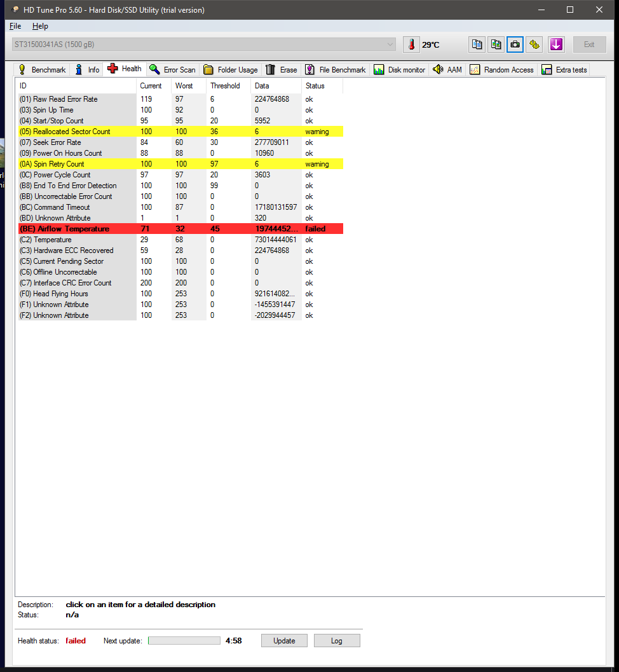Select the Hardware ECC Recovered row
Screen dimensions: 619x672
point(180,250)
